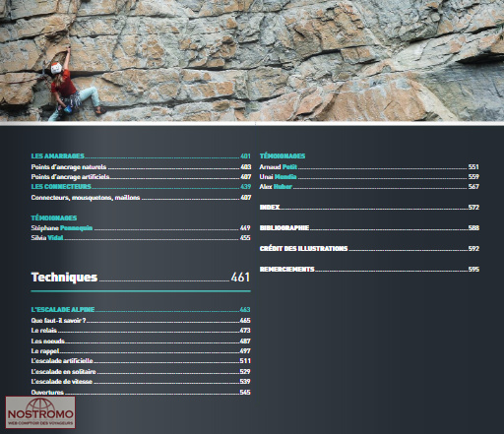Image resolution: width=504 pixels, height=434 pixels.
Task: Open L'escalade artificielle entry
Action: [141, 361]
